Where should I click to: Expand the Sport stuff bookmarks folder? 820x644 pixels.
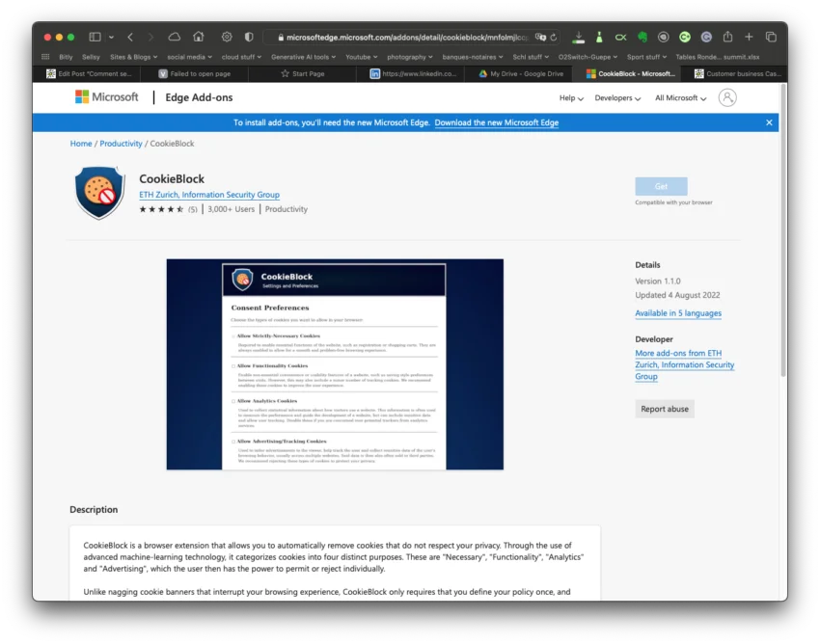[646, 57]
